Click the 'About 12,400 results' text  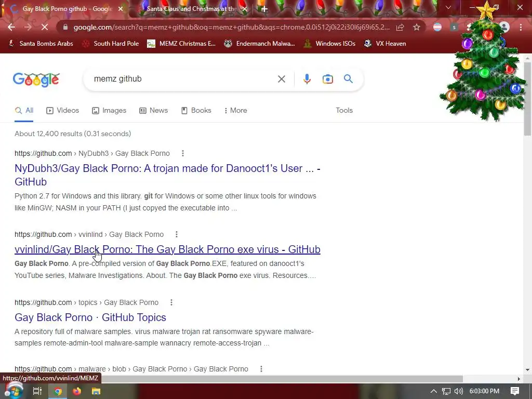(73, 134)
